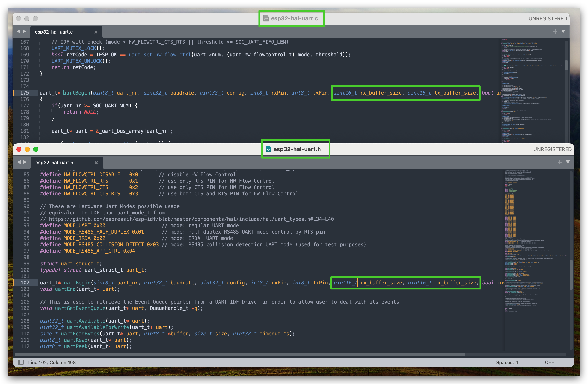Click MODE_IRDA define on line 95
Image resolution: width=588 pixels, height=384 pixels.
pos(77,238)
